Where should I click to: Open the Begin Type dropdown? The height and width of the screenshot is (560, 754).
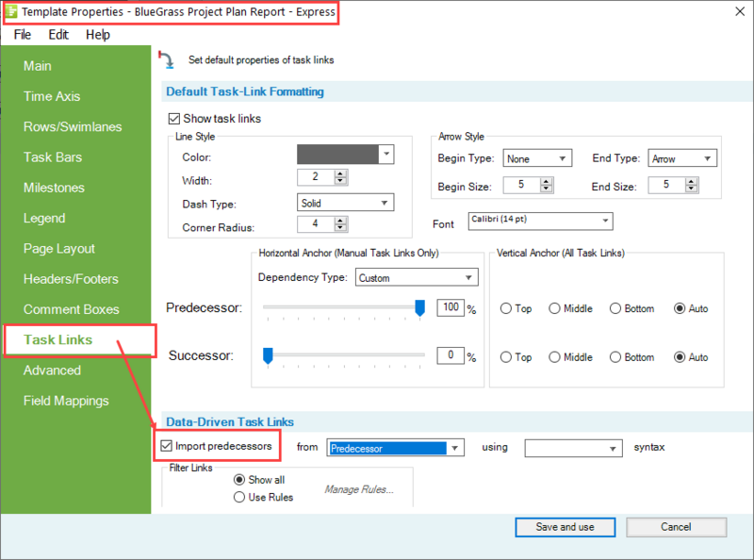537,158
